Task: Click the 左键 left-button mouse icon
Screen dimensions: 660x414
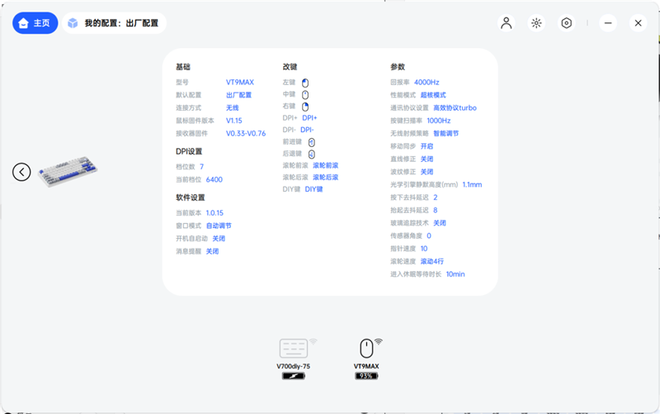Action: point(305,82)
